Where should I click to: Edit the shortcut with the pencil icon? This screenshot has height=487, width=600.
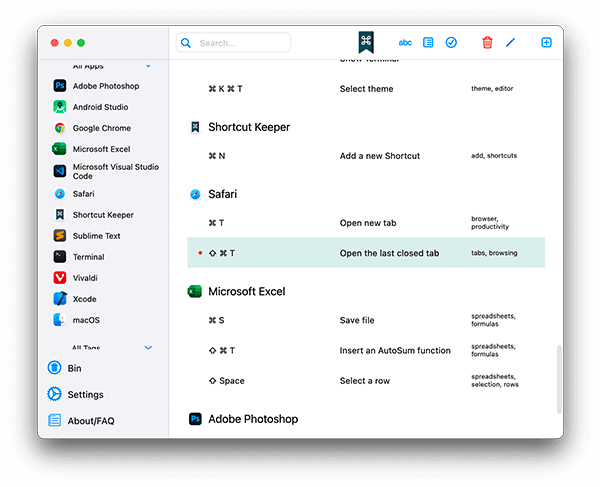(x=510, y=42)
